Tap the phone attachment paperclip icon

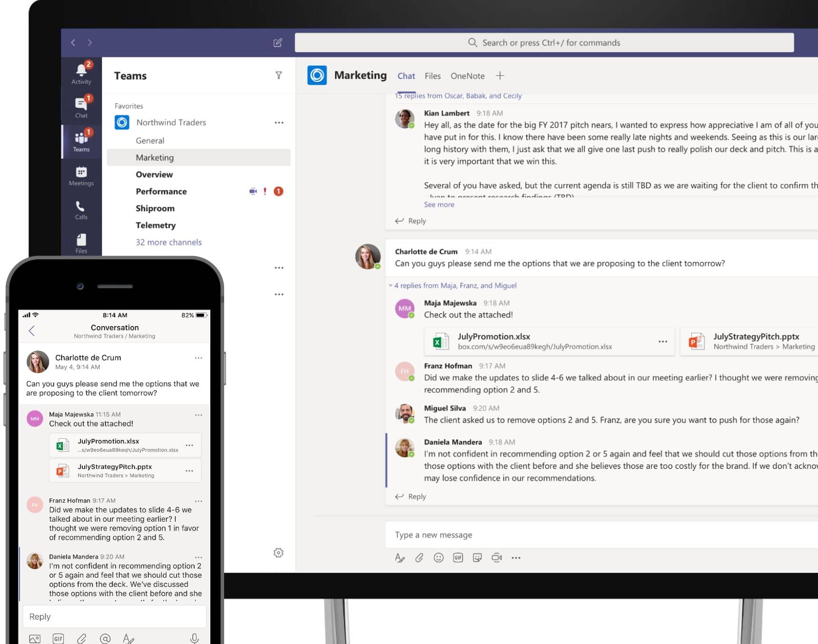click(82, 639)
